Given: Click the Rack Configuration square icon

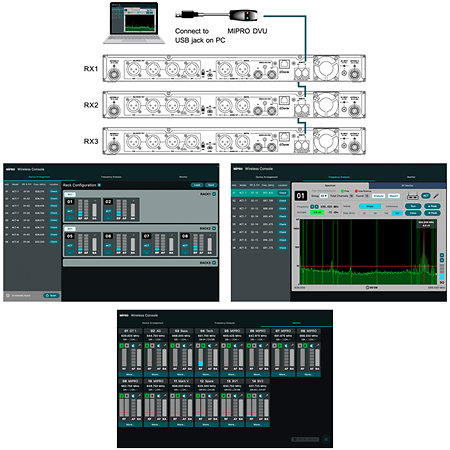Looking at the screenshot, I should [99, 185].
